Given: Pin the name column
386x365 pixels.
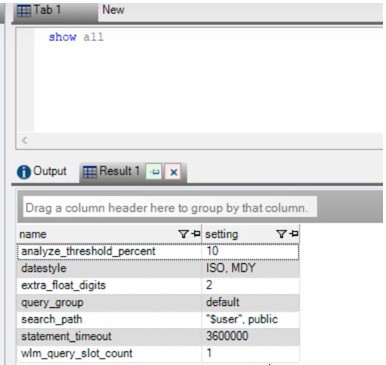Looking at the screenshot, I should coord(196,234).
